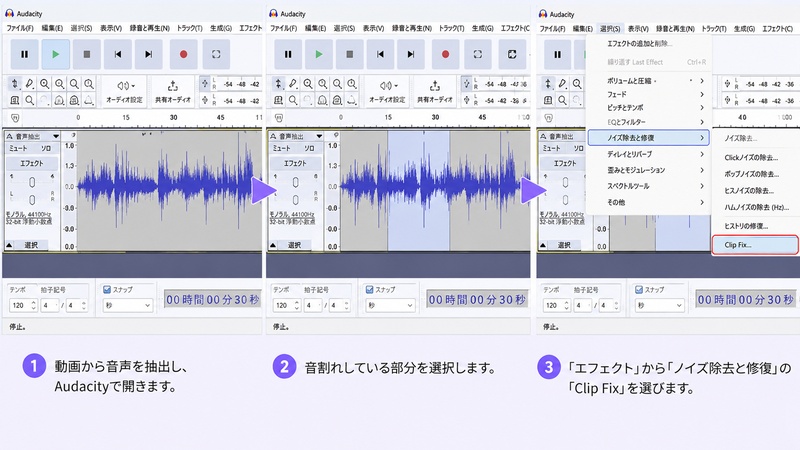Viewport: 800px width, 450px height.
Task: Choose エフェクトの追加と削除... in the effect menu
Action: tap(639, 44)
